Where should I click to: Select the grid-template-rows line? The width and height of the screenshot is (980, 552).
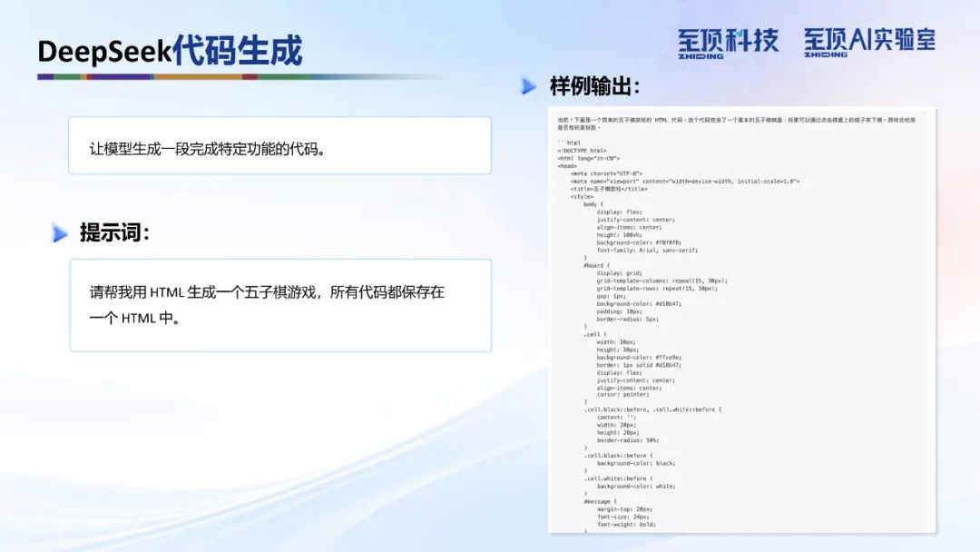click(657, 288)
